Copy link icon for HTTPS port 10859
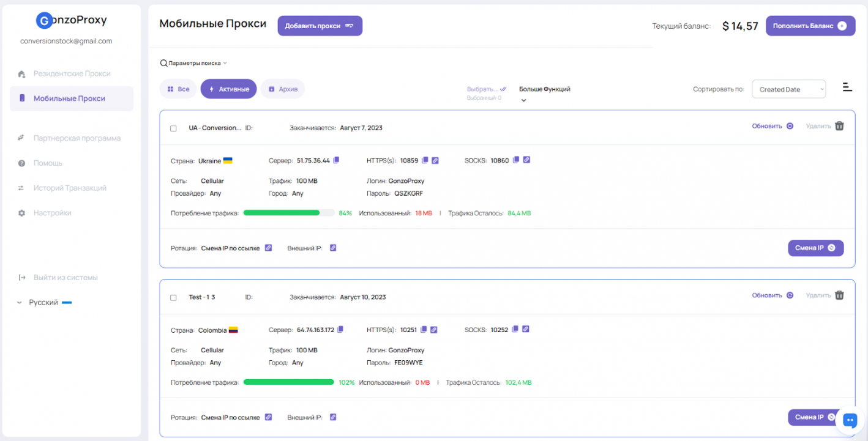This screenshot has height=441, width=868. 435,160
